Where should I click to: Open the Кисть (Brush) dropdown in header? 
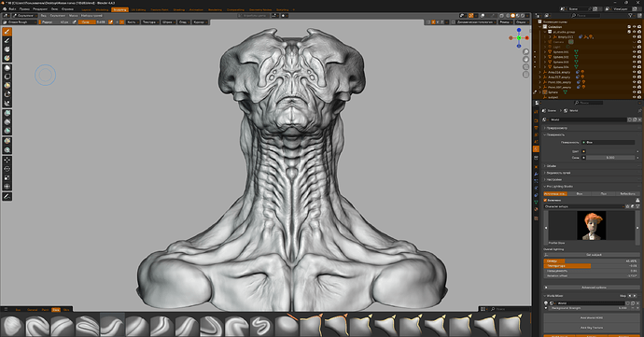pyautogui.click(x=133, y=21)
